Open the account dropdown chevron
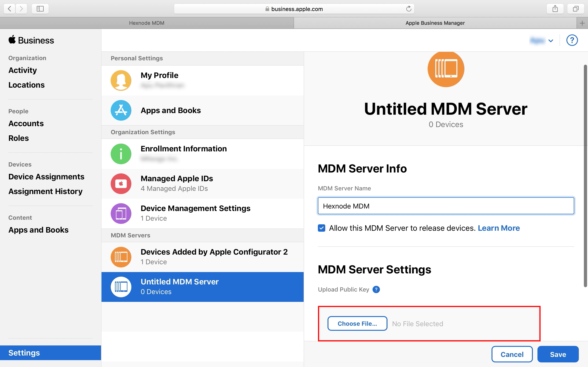Viewport: 588px width, 367px height. 551,41
